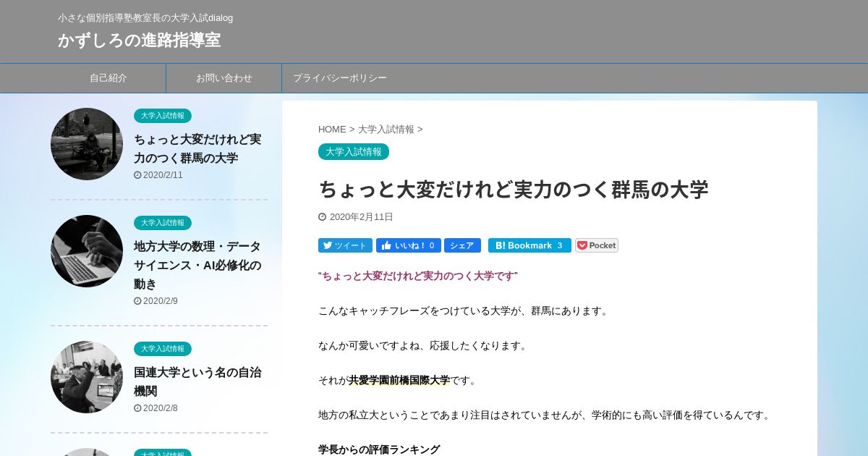The width and height of the screenshot is (868, 456).
Task: Click the highlighted text 共愛学園前橋国際大学
Action: (x=399, y=380)
